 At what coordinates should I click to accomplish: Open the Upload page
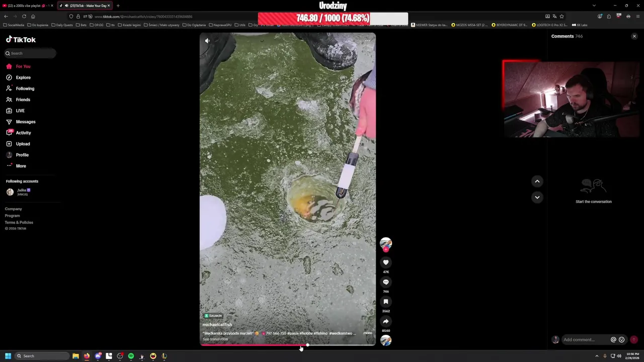(19, 144)
